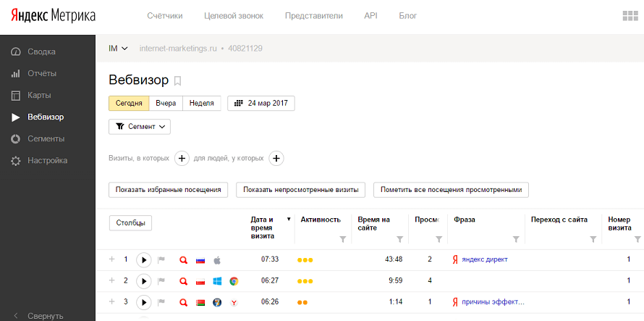Viewport: 644px width, 321px height.
Task: Open the IM counter dropdown
Action: 118,49
